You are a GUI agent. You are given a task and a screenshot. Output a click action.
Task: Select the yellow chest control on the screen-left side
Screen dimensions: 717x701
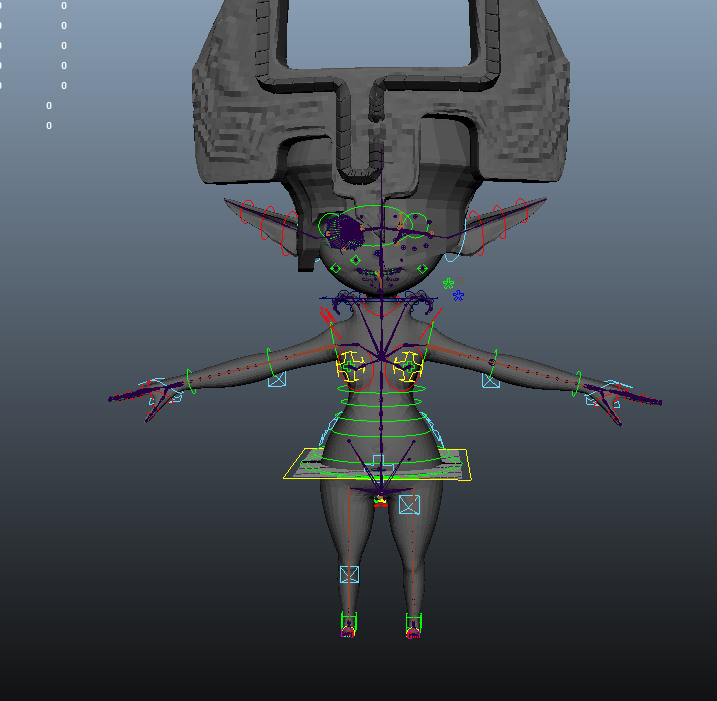click(x=351, y=365)
